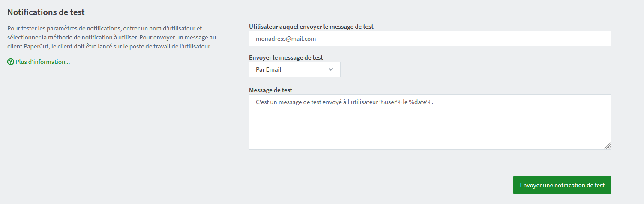Send test with "Envoyer une notification de test"

pyautogui.click(x=562, y=185)
